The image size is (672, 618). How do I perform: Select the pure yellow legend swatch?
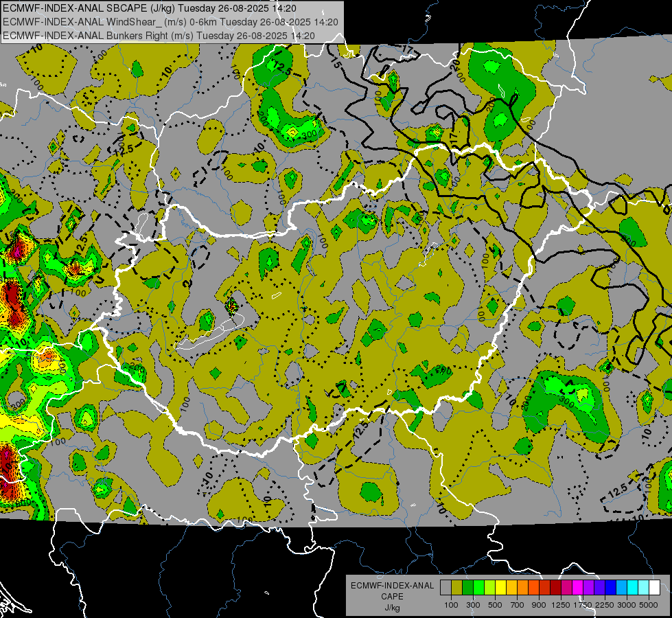click(501, 588)
